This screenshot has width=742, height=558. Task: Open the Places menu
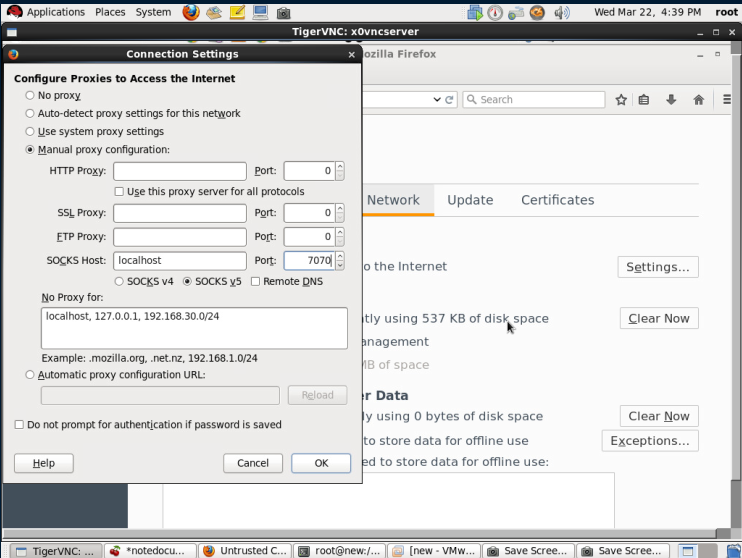[110, 12]
